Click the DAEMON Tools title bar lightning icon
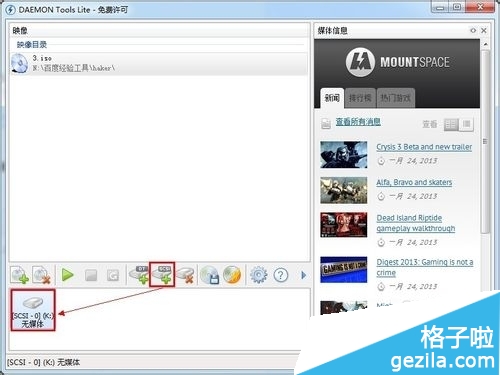This screenshot has width=500, height=375. (10, 10)
